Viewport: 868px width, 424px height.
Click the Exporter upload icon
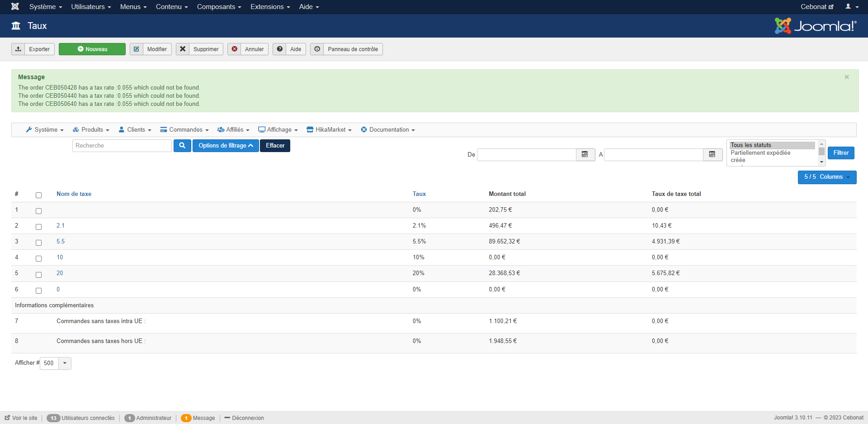[x=18, y=49]
